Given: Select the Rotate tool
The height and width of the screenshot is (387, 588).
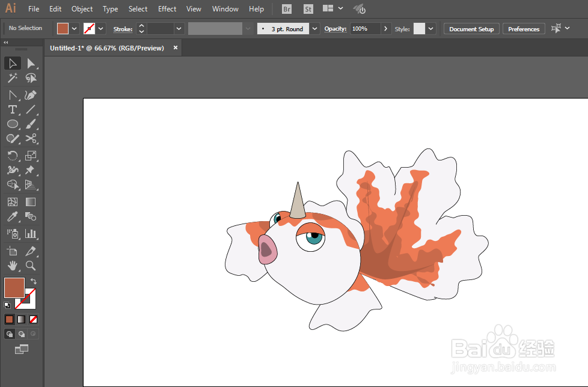Looking at the screenshot, I should [x=13, y=156].
